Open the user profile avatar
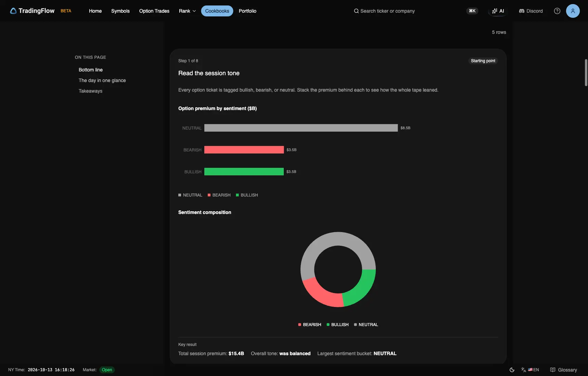Screen dimensions: 588x376 point(573,11)
